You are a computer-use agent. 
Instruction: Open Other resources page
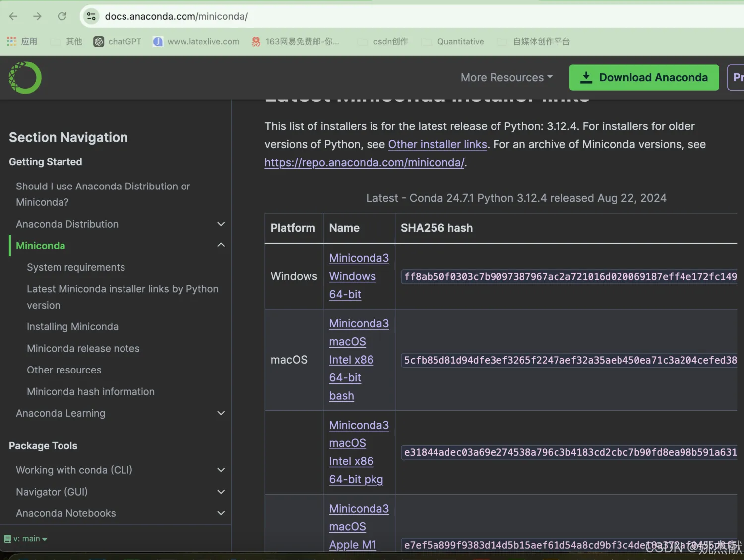click(x=64, y=370)
